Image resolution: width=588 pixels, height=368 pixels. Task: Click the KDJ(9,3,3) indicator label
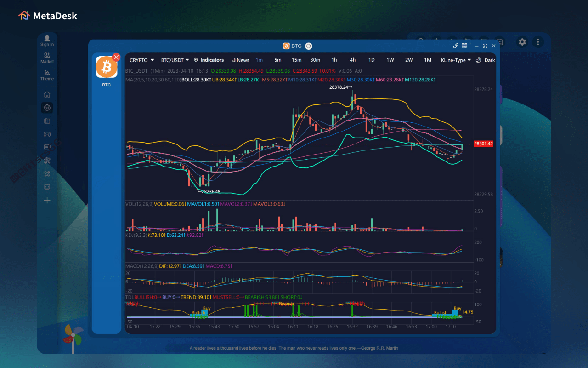click(136, 235)
